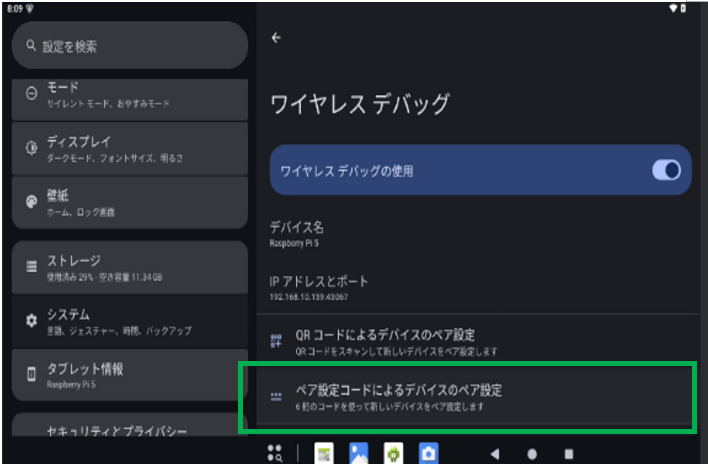Open the camera app in taskbar
This screenshot has height=464, width=708.
pyautogui.click(x=427, y=453)
